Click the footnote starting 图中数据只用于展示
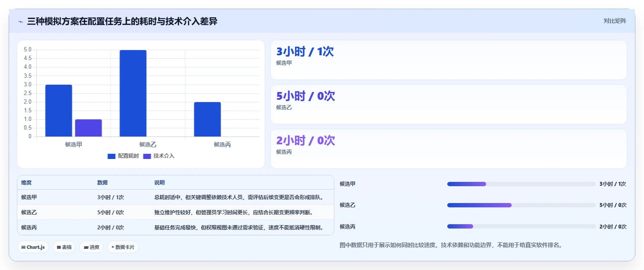The width and height of the screenshot is (644, 270). (451, 245)
